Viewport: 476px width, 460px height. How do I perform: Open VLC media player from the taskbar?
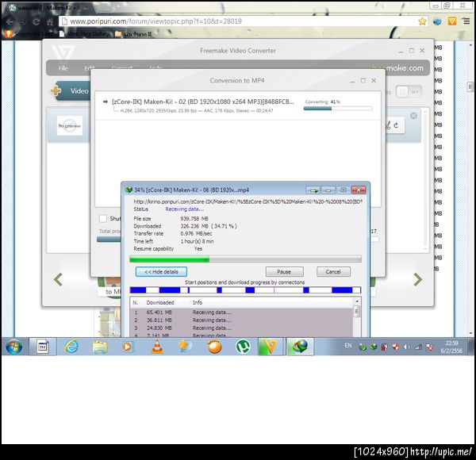coord(157,347)
